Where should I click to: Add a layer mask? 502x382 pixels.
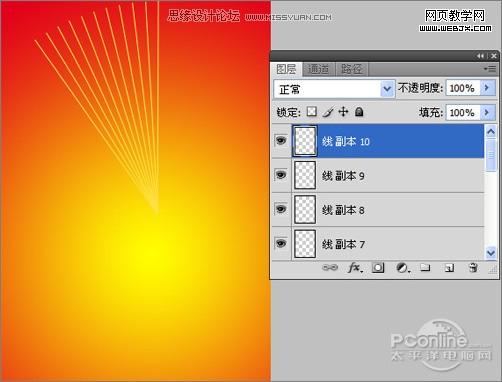[x=378, y=268]
